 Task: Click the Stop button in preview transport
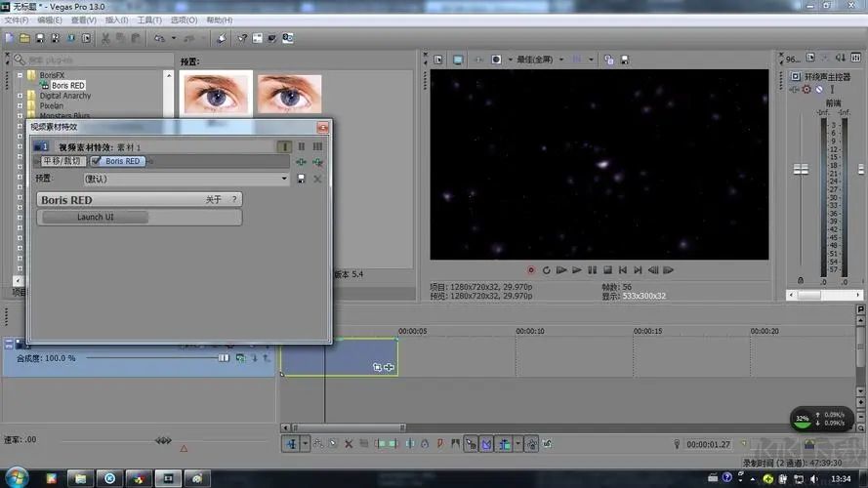click(x=607, y=269)
